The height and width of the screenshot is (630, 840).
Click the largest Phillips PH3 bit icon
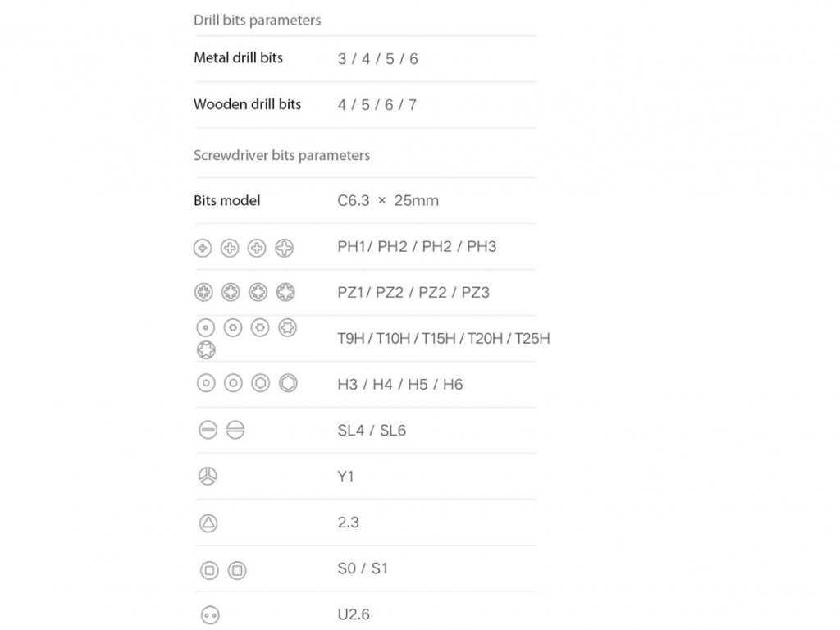(x=285, y=248)
